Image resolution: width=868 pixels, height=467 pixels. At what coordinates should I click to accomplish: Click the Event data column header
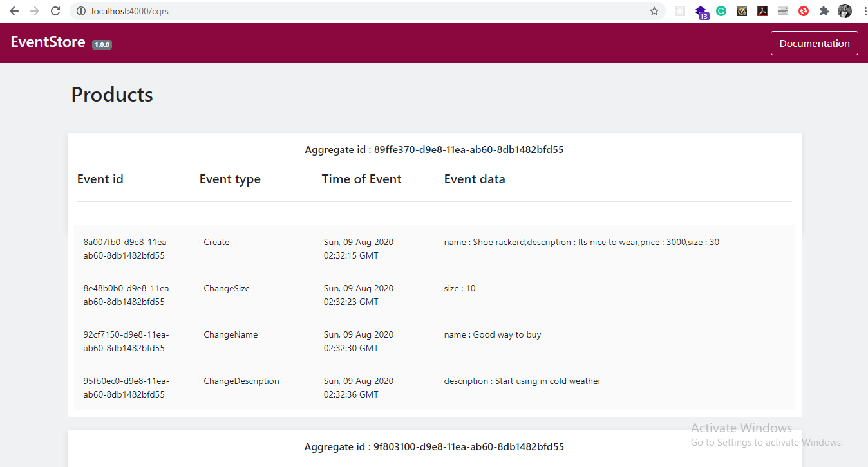click(x=475, y=179)
